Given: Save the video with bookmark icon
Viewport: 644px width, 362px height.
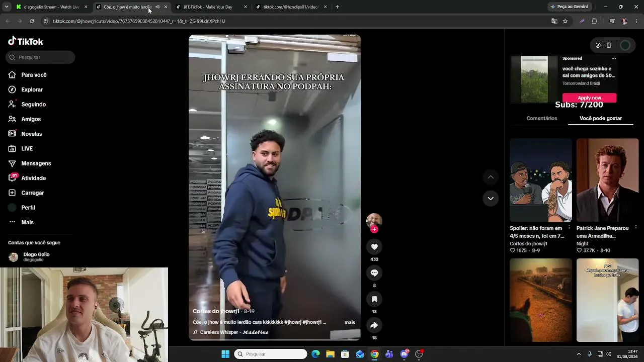Looking at the screenshot, I should pos(374,299).
